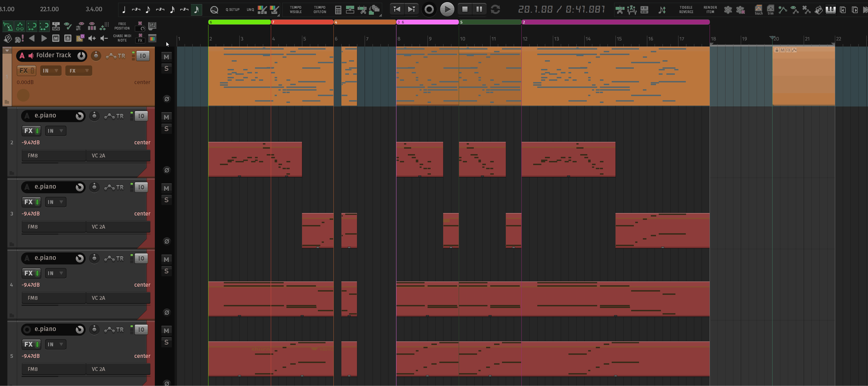Click TOGGLE REVERCE toolbar button
This screenshot has width=868, height=386.
(x=686, y=9)
